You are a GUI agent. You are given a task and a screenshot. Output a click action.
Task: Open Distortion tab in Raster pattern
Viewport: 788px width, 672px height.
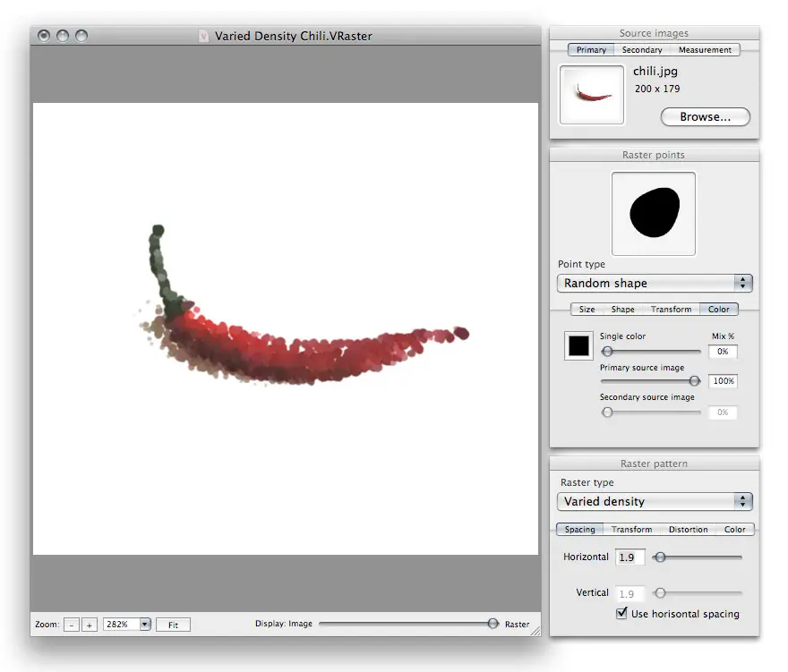pyautogui.click(x=688, y=530)
